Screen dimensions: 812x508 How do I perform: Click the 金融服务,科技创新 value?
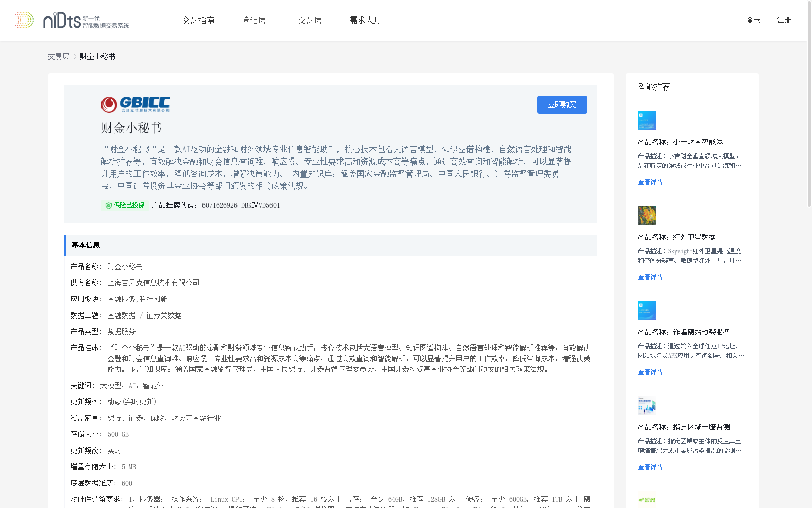pos(138,299)
